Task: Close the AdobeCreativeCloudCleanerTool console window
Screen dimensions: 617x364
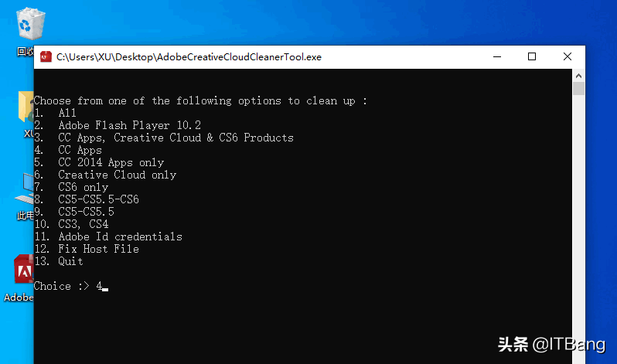Action: (x=567, y=57)
